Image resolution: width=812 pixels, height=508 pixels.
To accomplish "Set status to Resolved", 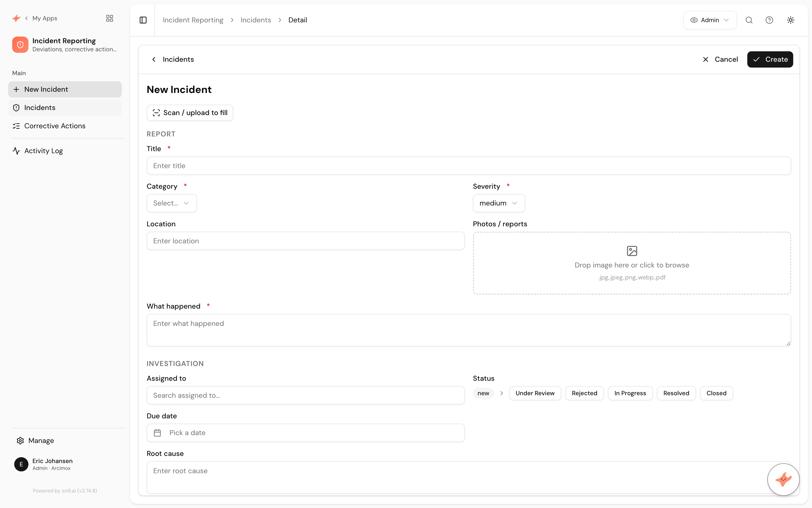I will coord(676,393).
